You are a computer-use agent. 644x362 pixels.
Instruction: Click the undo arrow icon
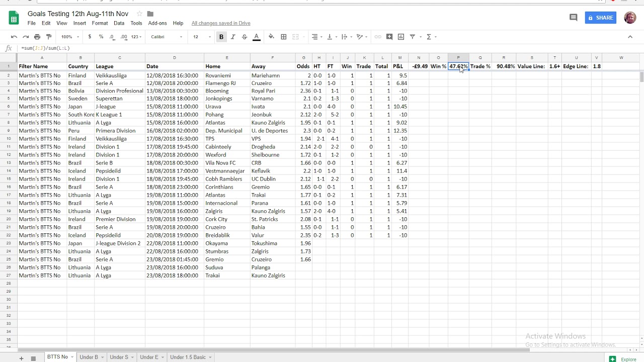(14, 37)
